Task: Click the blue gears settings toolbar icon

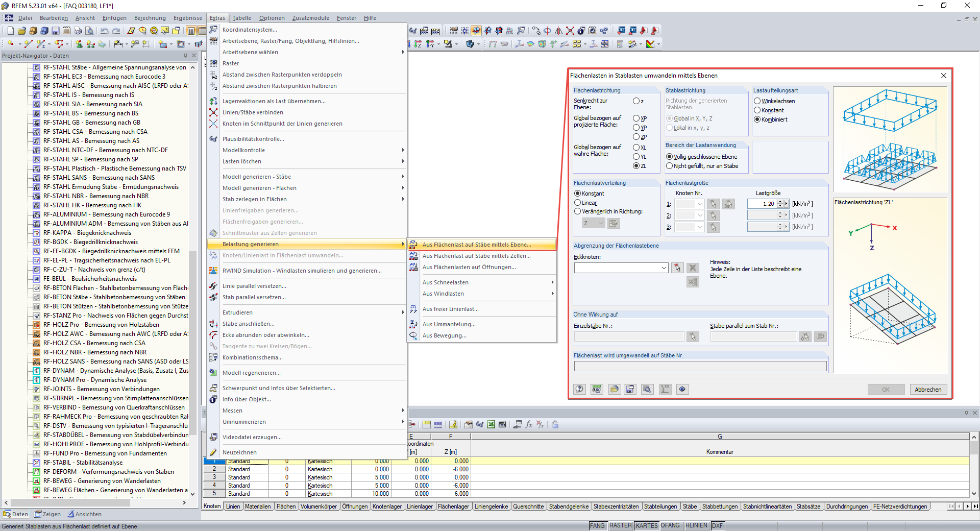Action: [x=604, y=31]
